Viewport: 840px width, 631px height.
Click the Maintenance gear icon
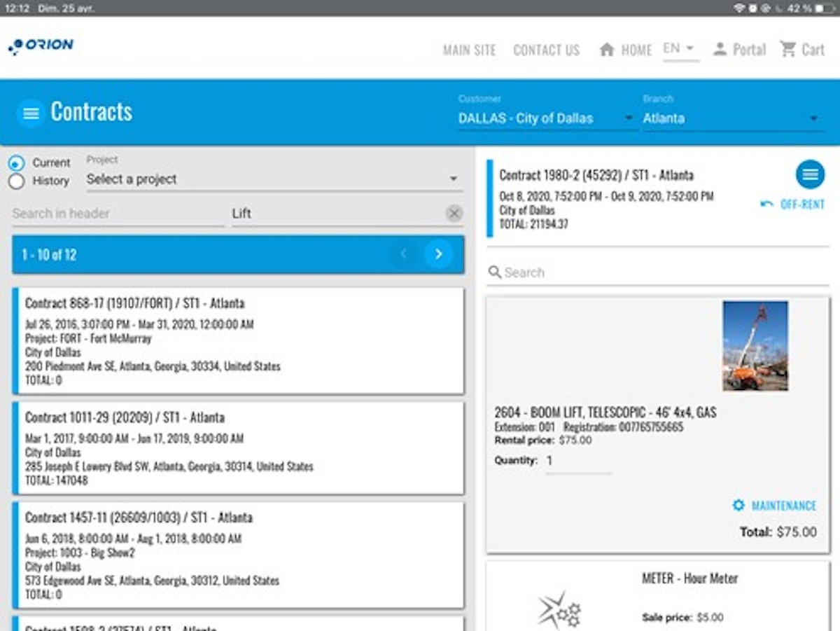pyautogui.click(x=738, y=505)
